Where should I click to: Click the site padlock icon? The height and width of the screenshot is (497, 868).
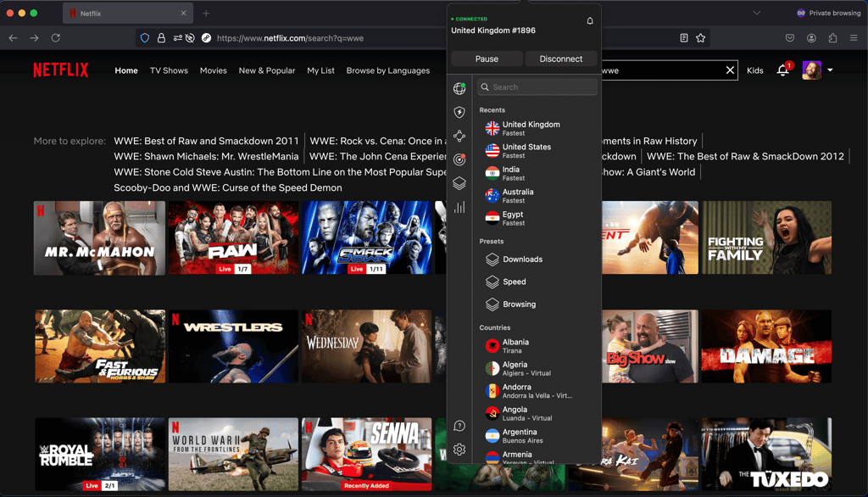point(161,37)
